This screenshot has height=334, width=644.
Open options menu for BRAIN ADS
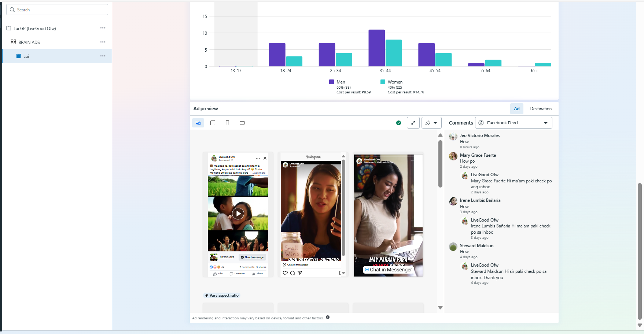(x=103, y=42)
